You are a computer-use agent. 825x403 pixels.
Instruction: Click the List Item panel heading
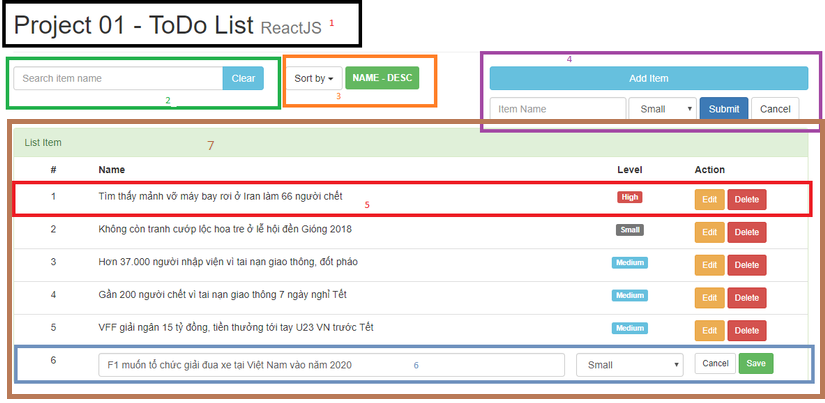click(43, 143)
